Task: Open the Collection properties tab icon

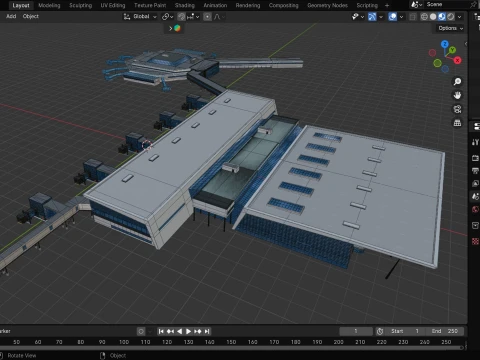Action: (x=475, y=226)
